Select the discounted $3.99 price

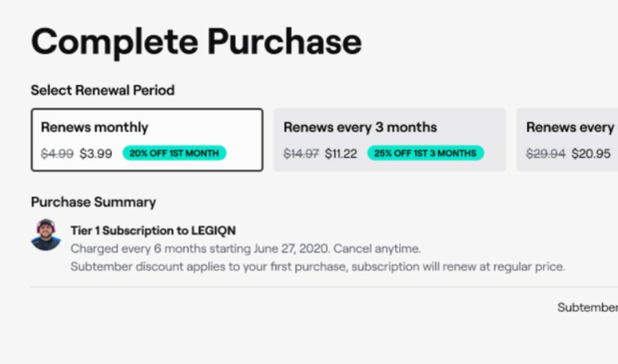tap(95, 154)
